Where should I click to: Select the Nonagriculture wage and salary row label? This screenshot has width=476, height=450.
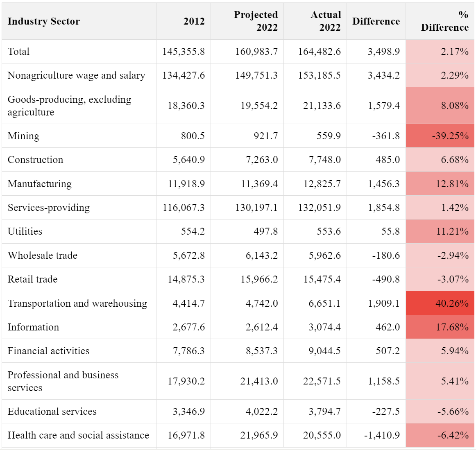pos(76,75)
